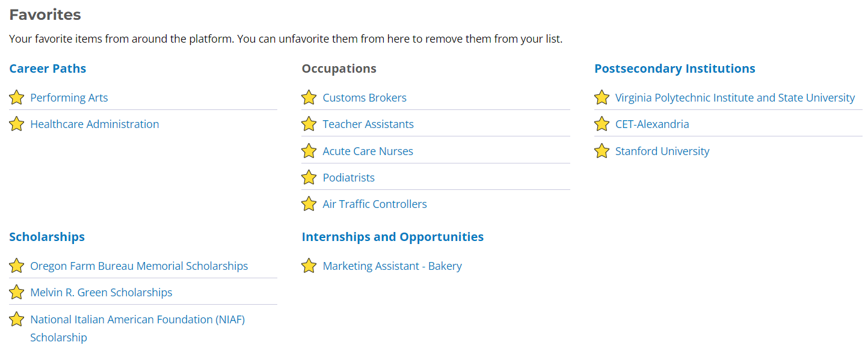Open the Career Paths section heading
The width and height of the screenshot is (868, 357).
(48, 69)
